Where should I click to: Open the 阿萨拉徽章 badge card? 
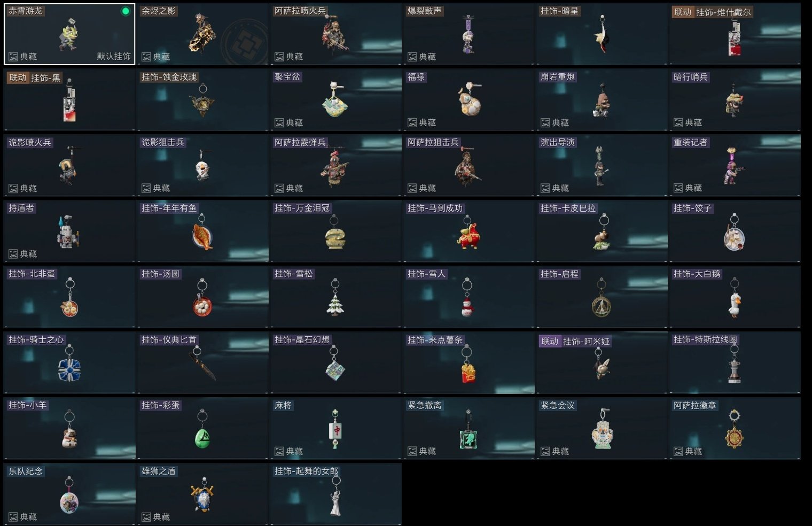[735, 428]
